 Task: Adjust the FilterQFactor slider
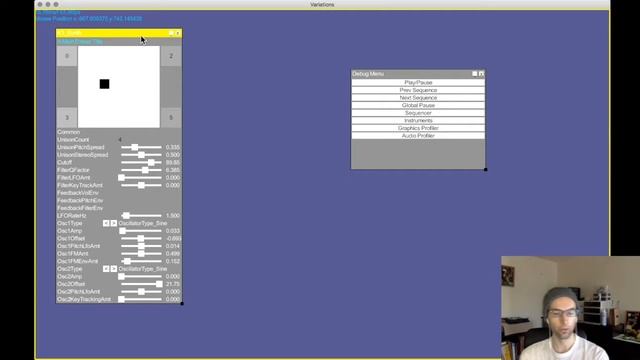141,170
